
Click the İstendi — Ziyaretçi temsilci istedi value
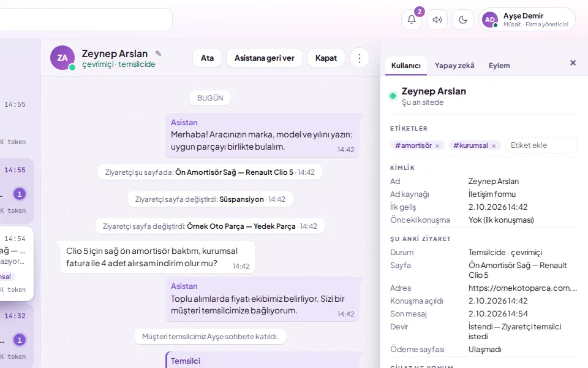point(514,331)
